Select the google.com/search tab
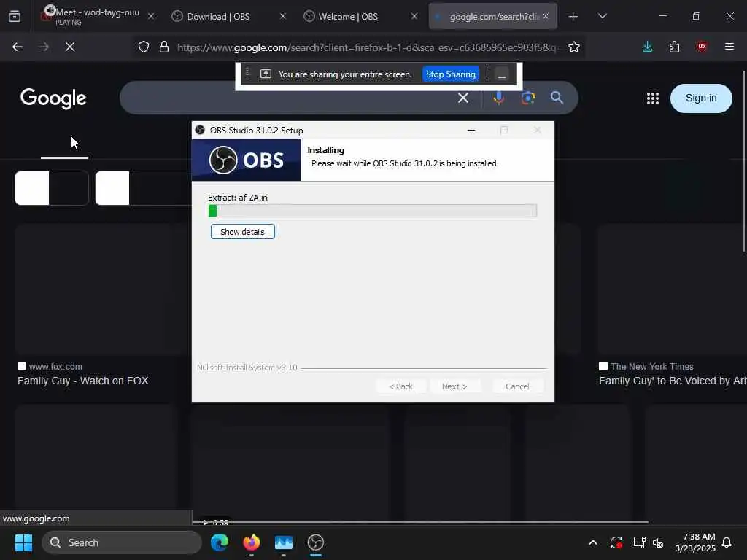 493,16
